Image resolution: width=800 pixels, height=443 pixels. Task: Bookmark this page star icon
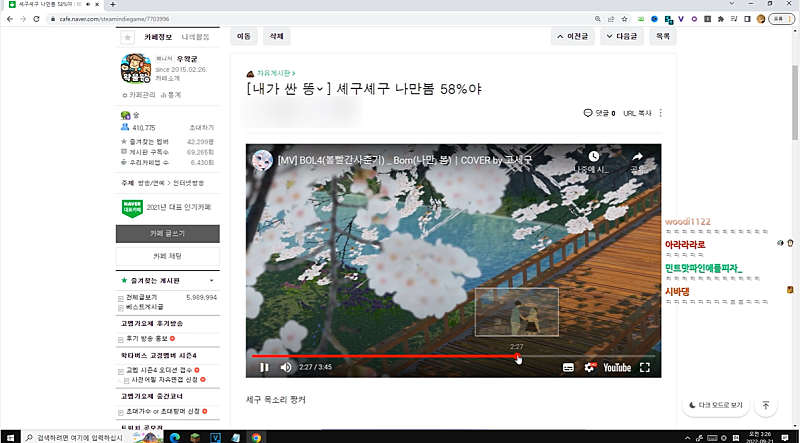click(624, 19)
